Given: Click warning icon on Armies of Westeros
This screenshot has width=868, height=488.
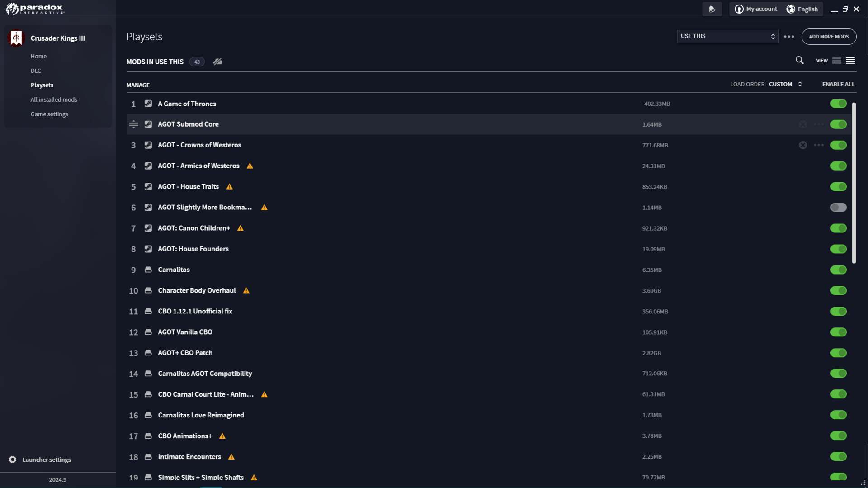Looking at the screenshot, I should (250, 166).
